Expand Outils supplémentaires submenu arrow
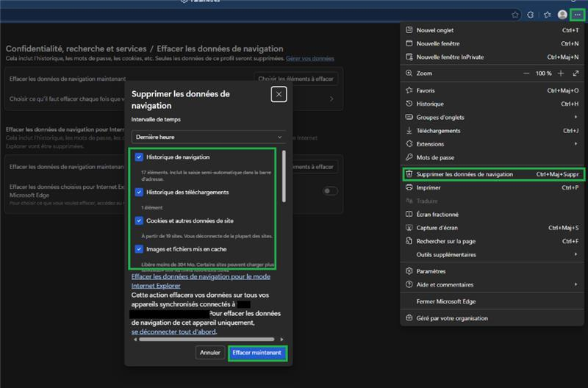This screenshot has width=588, height=388. click(576, 254)
